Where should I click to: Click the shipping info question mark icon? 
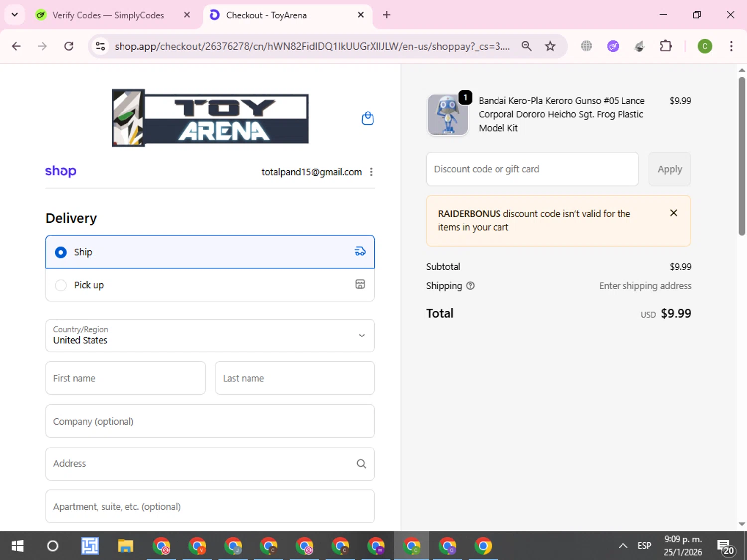[x=470, y=286]
